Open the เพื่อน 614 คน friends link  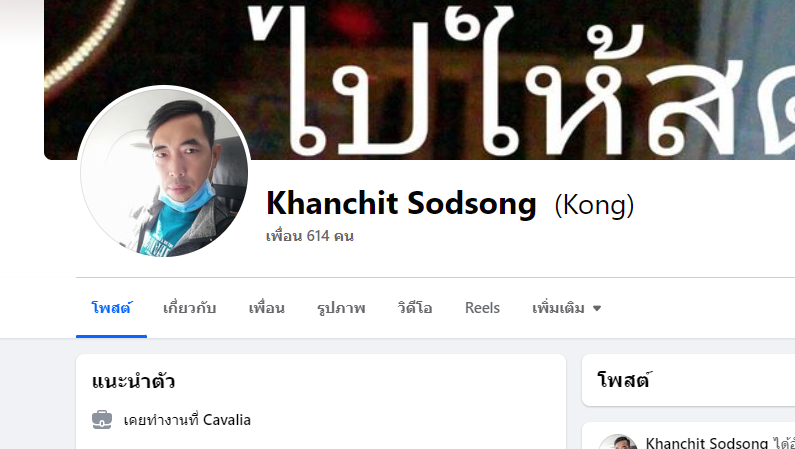click(x=310, y=236)
